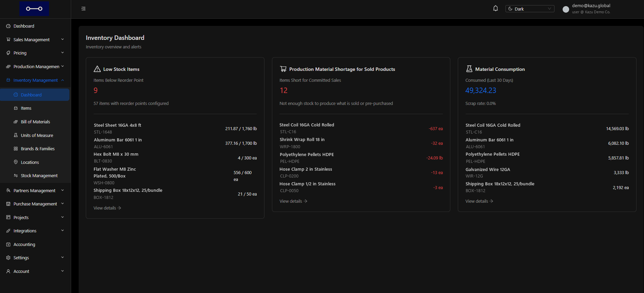Click Steel Sheet 16GA 4x8 ft row
This screenshot has height=293, width=644.
175,128
